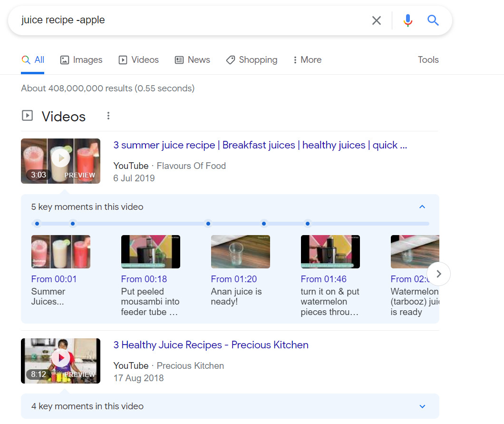Start the search with the magnifying glass icon
Screen dimensions: 504x424
433,20
